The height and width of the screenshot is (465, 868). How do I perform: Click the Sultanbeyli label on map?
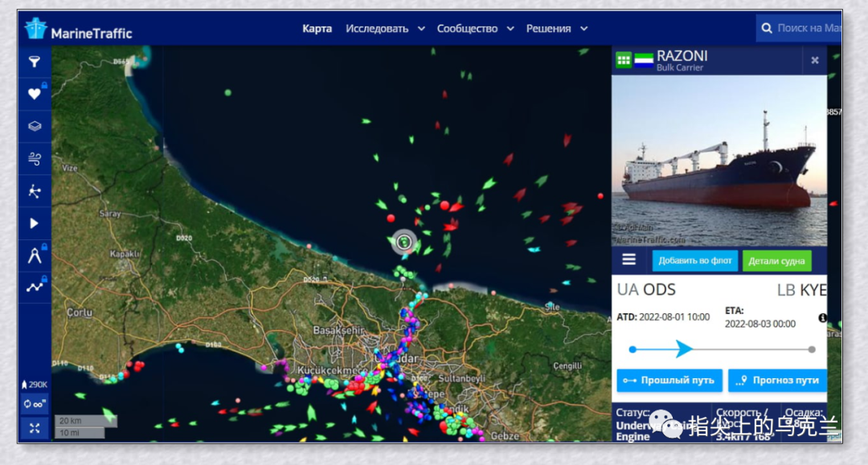pos(463,379)
